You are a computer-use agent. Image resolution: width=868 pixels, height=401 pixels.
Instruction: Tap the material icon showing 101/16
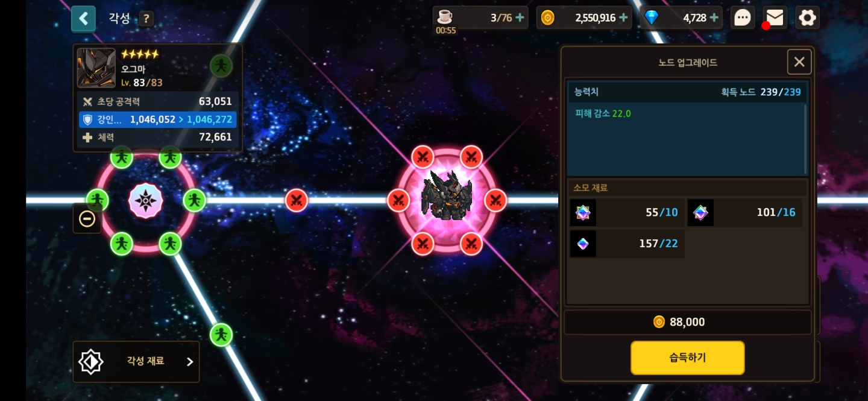point(700,212)
